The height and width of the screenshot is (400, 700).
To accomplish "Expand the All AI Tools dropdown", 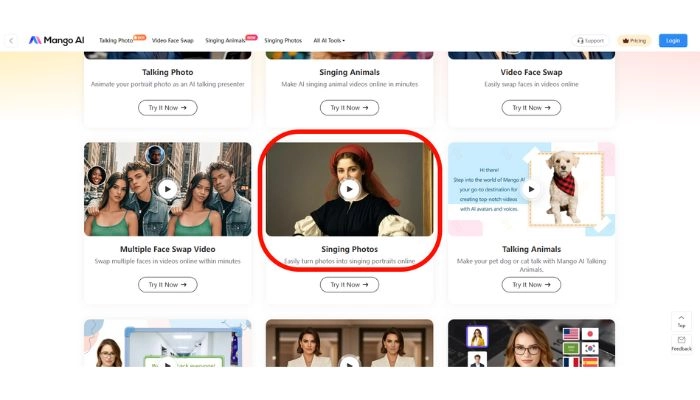I will (x=329, y=40).
